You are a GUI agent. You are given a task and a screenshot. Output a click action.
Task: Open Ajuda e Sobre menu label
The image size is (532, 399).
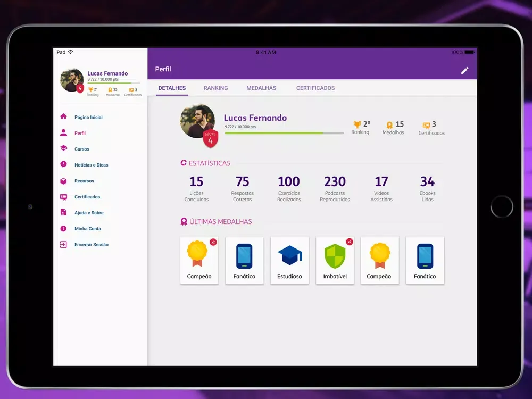pos(89,213)
